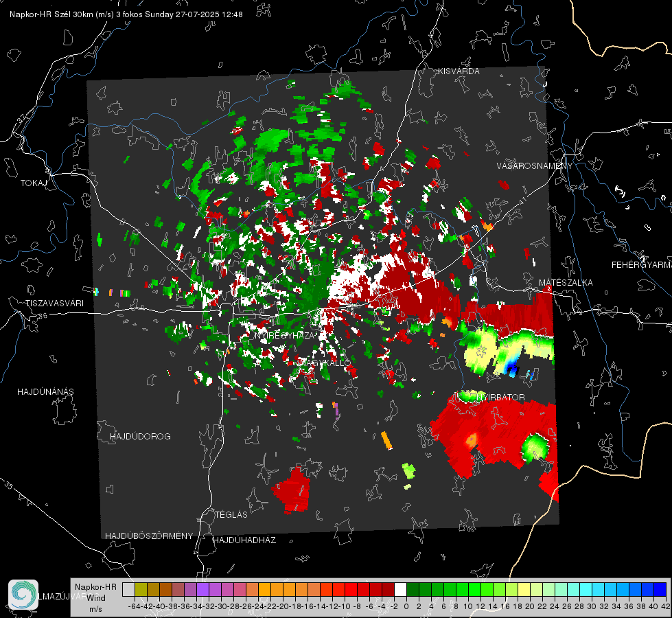Click the TOKAJ town label
The width and height of the screenshot is (672, 618).
(34, 183)
